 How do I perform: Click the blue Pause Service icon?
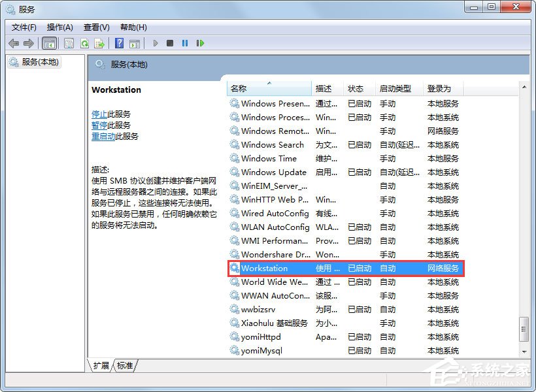pos(185,43)
